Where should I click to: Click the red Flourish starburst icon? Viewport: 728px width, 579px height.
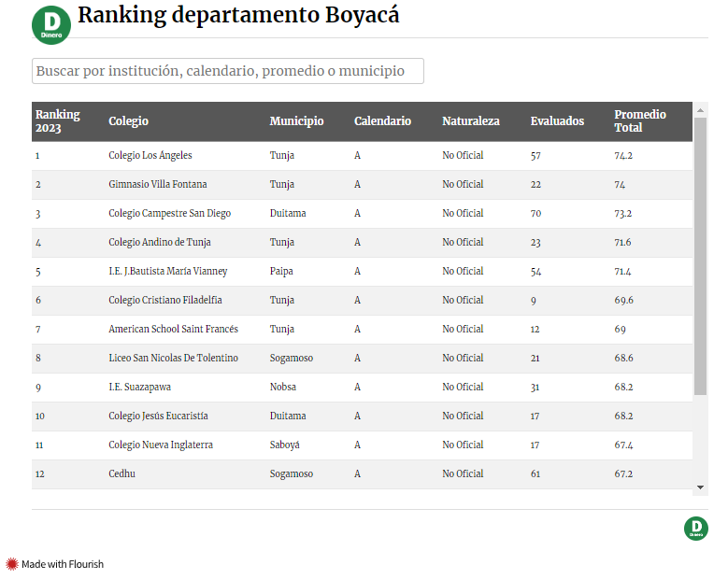click(x=12, y=564)
